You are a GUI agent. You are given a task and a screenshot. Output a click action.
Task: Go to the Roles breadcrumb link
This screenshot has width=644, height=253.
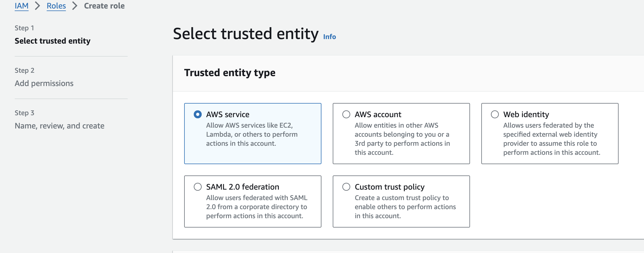point(56,6)
